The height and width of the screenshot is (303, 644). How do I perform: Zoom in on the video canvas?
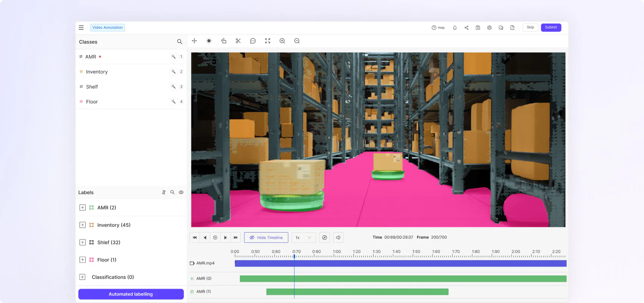pyautogui.click(x=282, y=41)
